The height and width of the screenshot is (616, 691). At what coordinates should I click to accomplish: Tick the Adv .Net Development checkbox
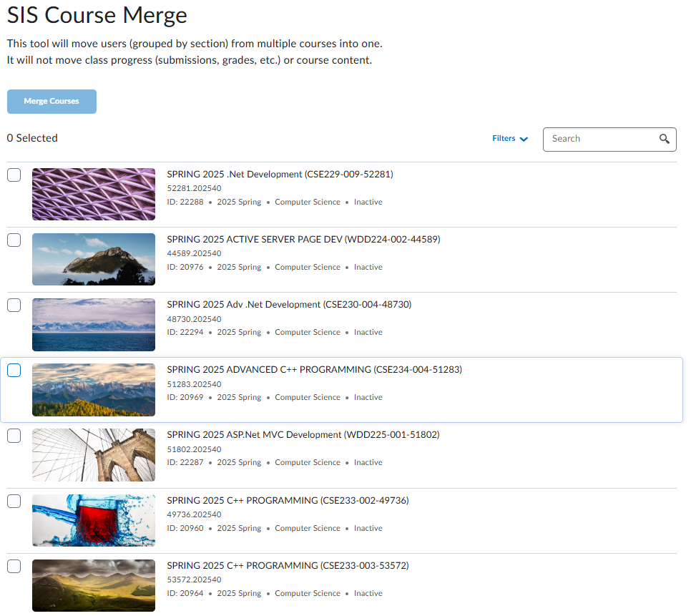click(x=14, y=305)
